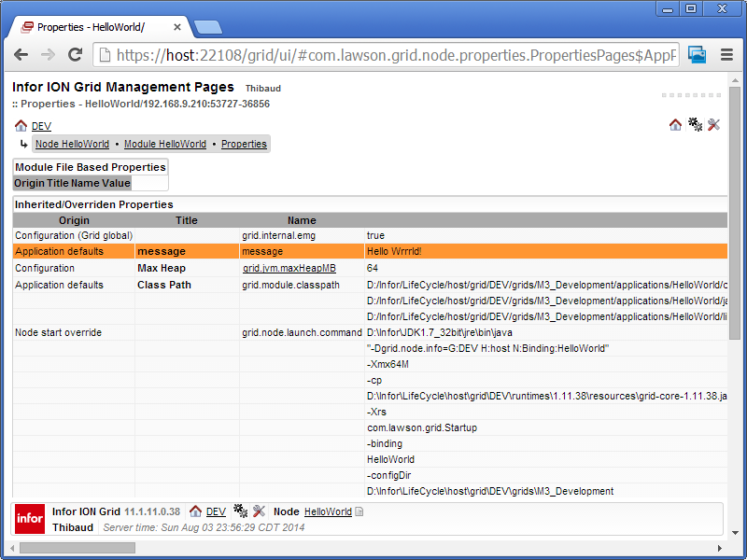
Task: Open a new browser tab
Action: [x=207, y=27]
